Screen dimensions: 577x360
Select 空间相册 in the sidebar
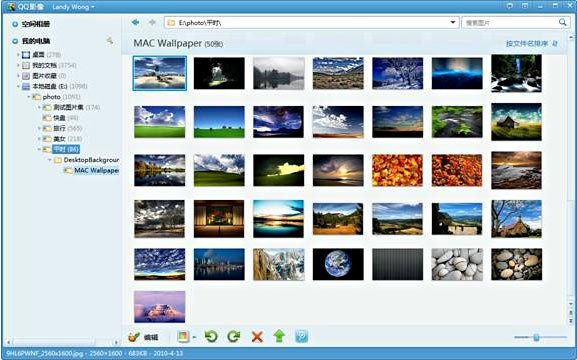[x=35, y=24]
